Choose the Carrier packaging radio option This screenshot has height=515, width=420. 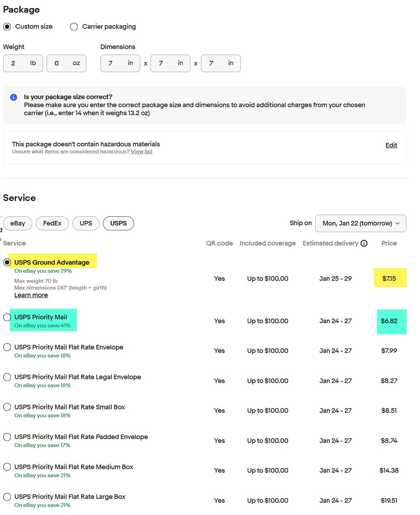[74, 27]
